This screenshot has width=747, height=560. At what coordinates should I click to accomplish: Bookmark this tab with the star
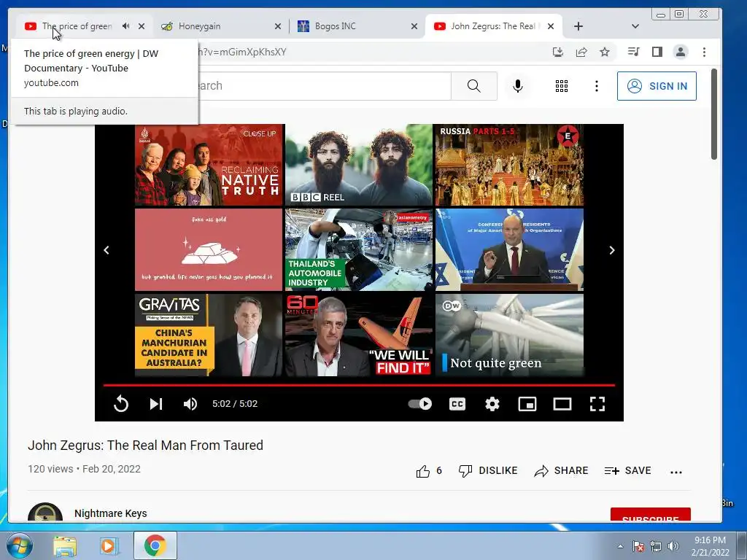click(605, 52)
